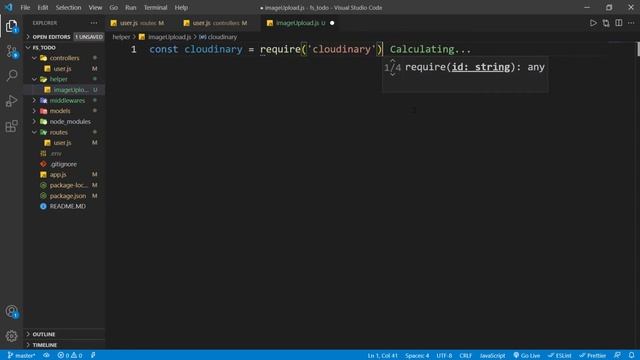Click the feedback icon in status bar
The image size is (640, 360).
point(617,356)
